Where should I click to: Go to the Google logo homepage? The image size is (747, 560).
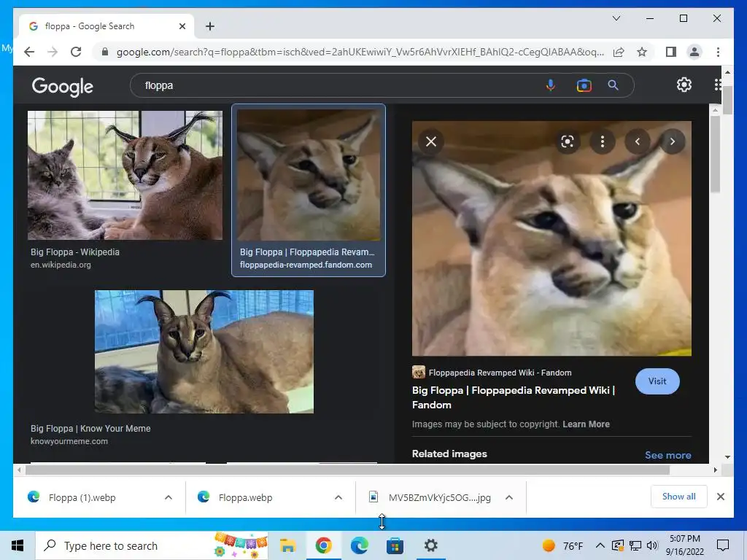(x=63, y=86)
